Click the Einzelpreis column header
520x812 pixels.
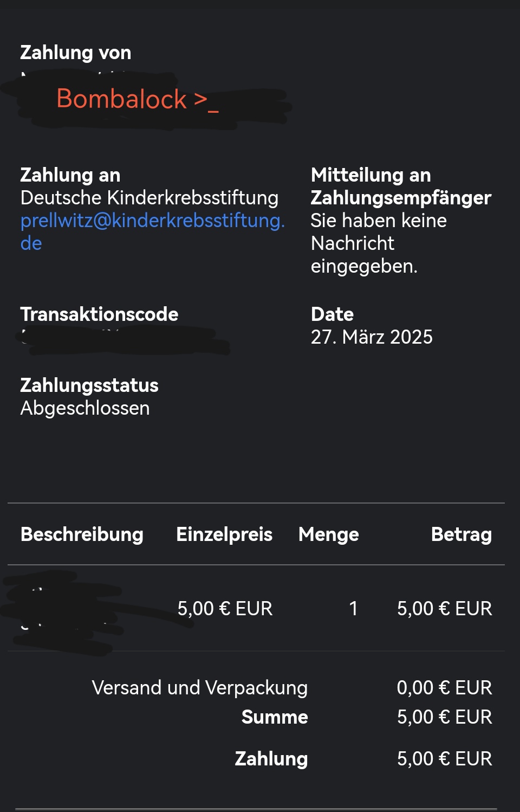click(x=224, y=534)
